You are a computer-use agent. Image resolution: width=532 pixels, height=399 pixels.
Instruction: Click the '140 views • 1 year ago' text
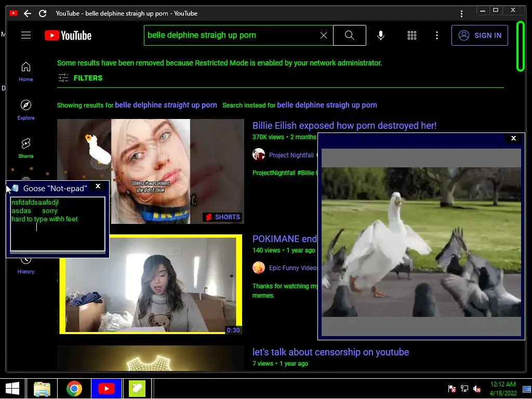tap(284, 250)
